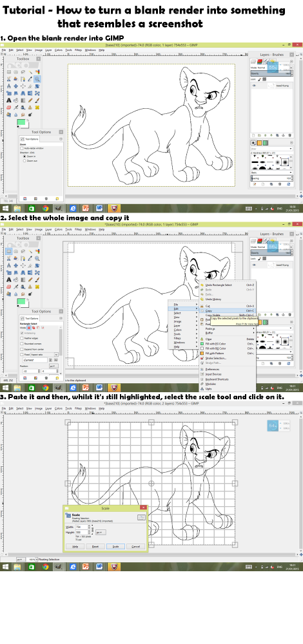This screenshot has width=303, height=644.
Task: Click new layer icon in step 1 Layers panel
Action: point(253,135)
